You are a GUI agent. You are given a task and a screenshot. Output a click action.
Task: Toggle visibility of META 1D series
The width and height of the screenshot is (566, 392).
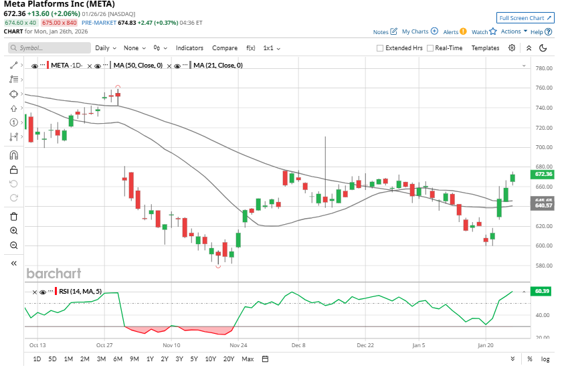coord(35,66)
